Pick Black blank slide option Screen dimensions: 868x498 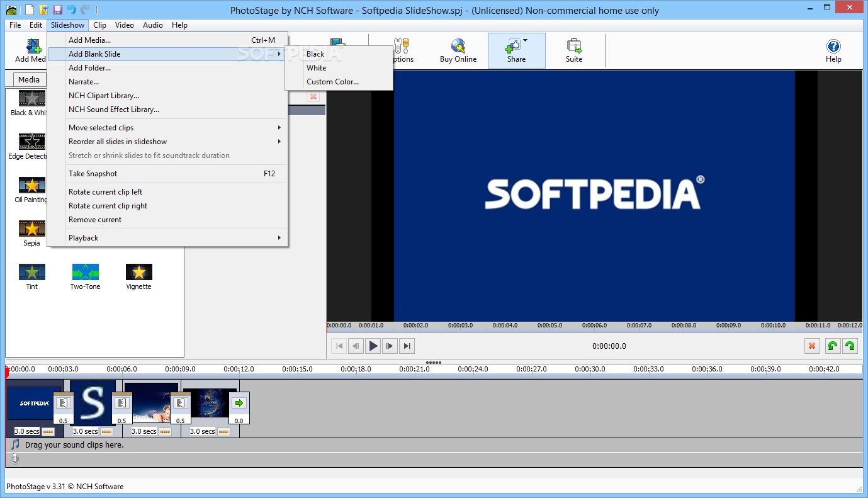(x=339, y=54)
